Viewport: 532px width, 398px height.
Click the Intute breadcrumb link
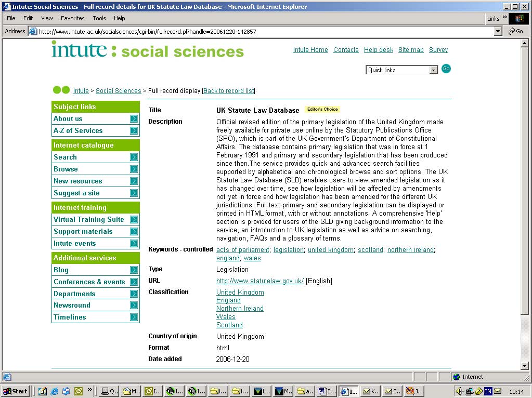click(x=81, y=91)
